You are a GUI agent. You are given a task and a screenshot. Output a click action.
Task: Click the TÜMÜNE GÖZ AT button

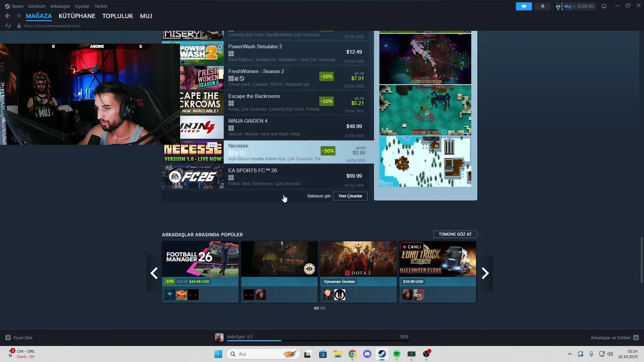[455, 234]
